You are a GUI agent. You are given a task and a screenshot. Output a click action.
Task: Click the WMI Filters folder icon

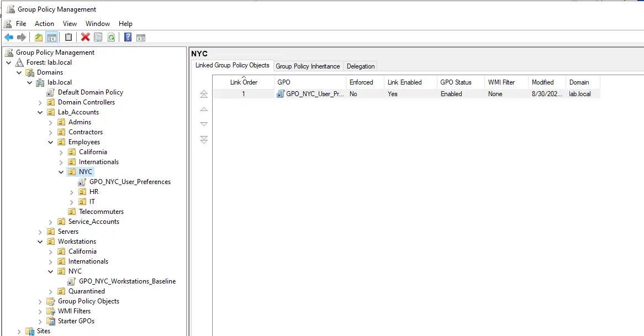[x=51, y=311]
